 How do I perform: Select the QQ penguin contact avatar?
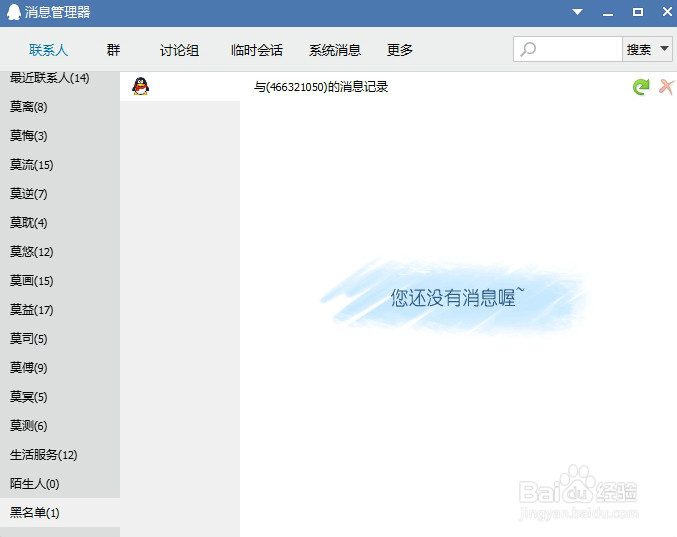pyautogui.click(x=140, y=86)
